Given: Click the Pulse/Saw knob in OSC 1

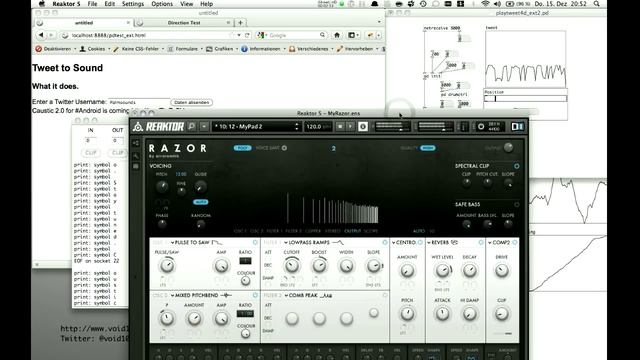Looking at the screenshot, I should (x=167, y=266).
